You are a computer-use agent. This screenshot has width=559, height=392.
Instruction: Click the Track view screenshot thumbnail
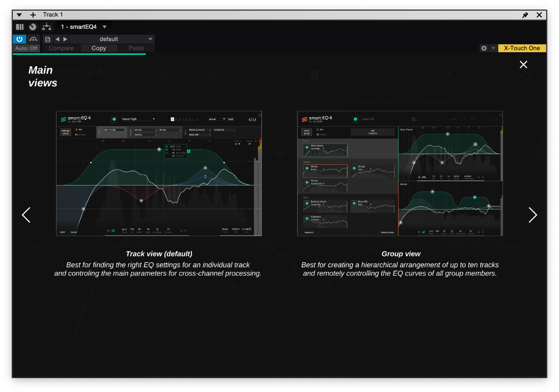159,173
